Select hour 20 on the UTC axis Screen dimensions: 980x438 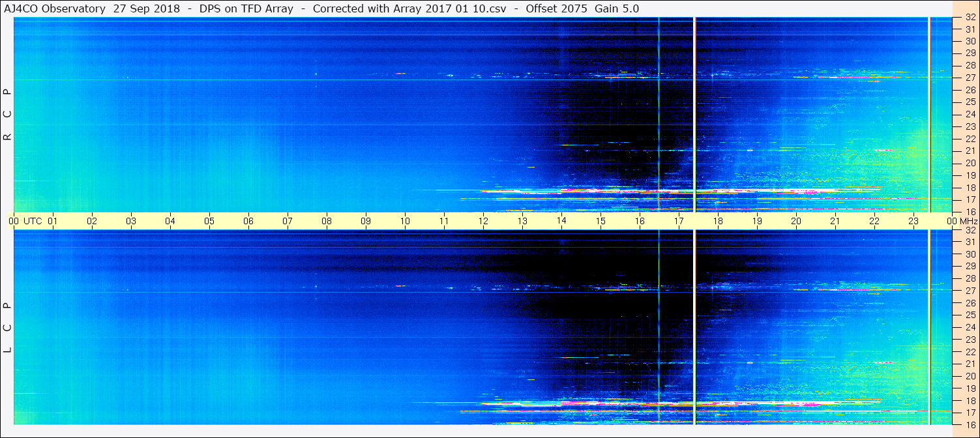(x=795, y=221)
